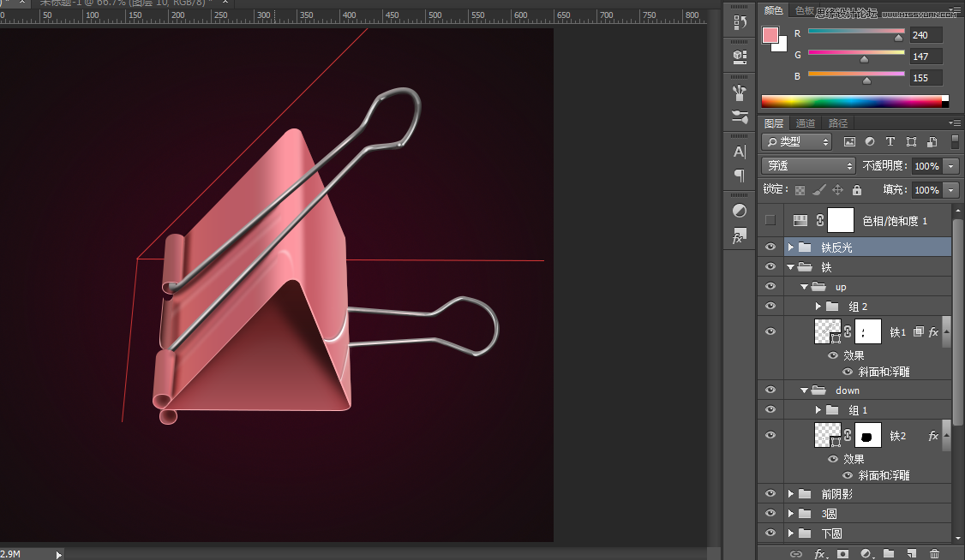Lock all padlock icon
This screenshot has width=965, height=560.
(x=857, y=190)
